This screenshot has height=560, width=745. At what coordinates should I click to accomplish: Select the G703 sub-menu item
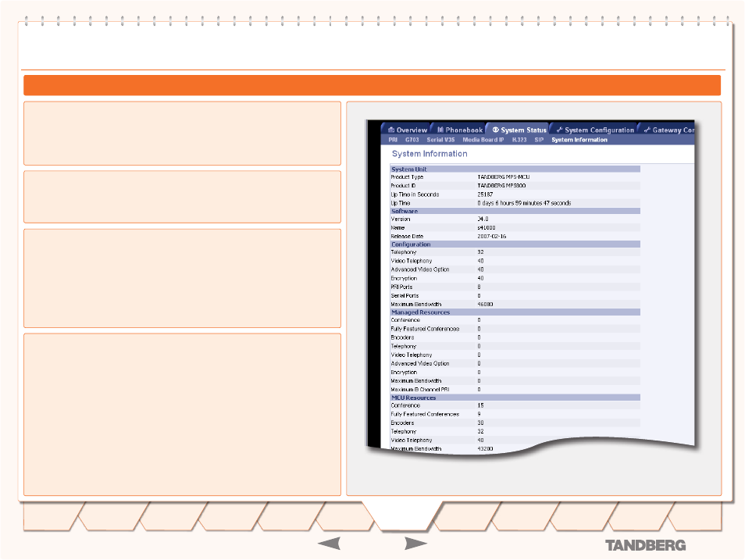coord(412,140)
